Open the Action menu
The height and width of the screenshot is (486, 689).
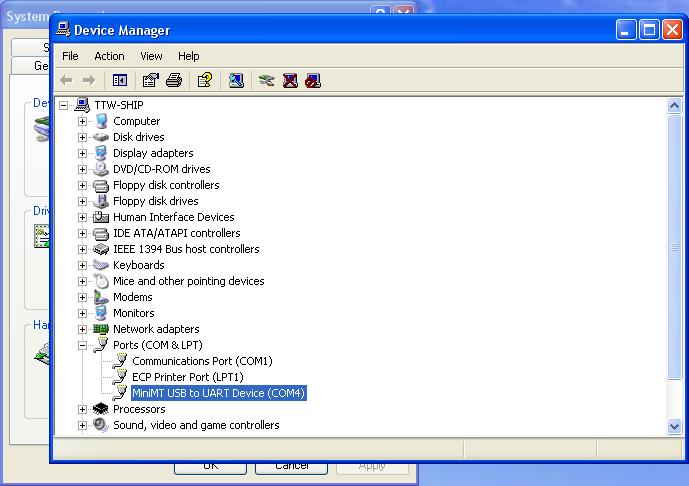pos(109,56)
